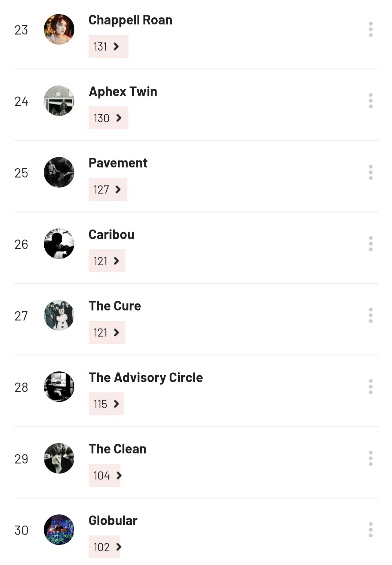Tap the more options dots beside Pavement
Image resolution: width=392 pixels, height=565 pixels.
pos(370,172)
